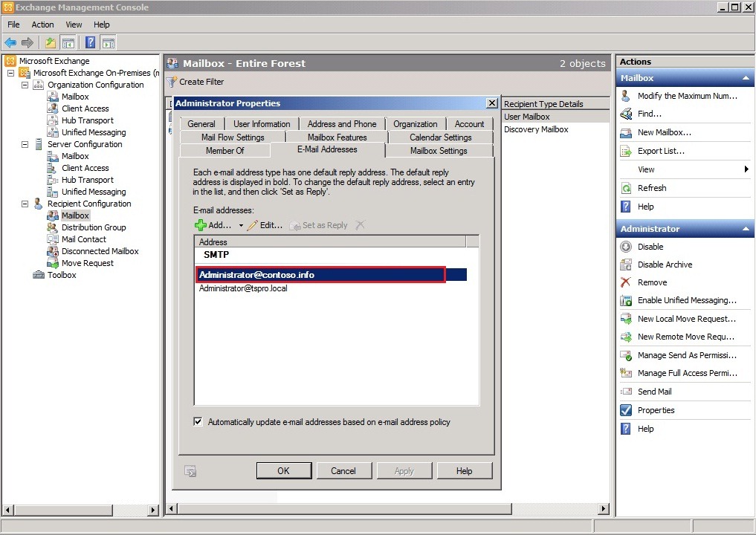
Task: Collapse the Mailbox actions section
Action: coord(746,78)
